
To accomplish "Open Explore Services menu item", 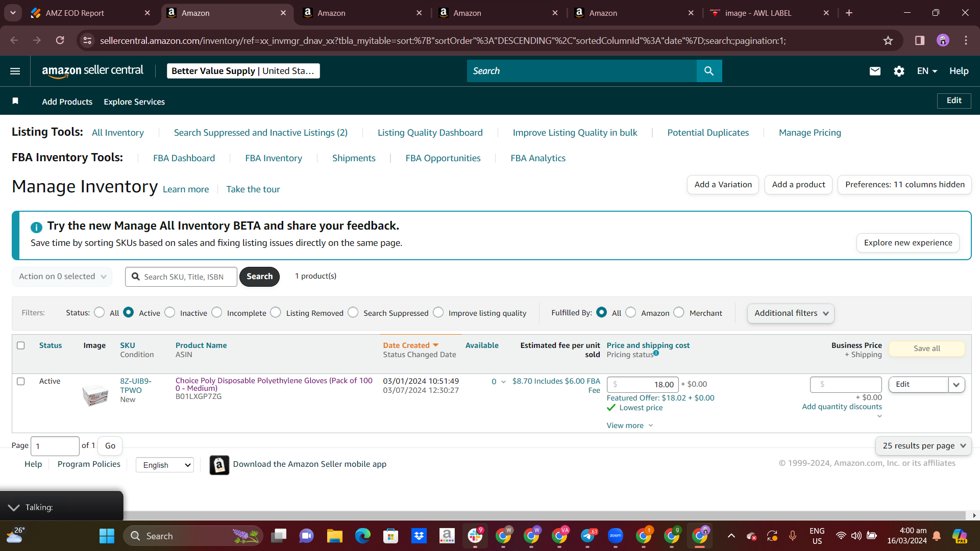I will (134, 102).
